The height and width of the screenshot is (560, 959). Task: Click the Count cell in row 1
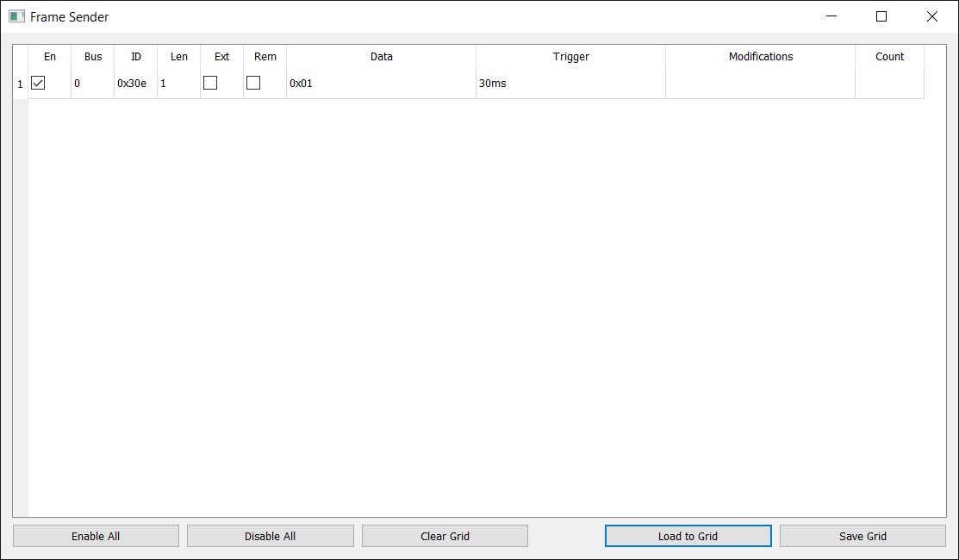[x=889, y=84]
